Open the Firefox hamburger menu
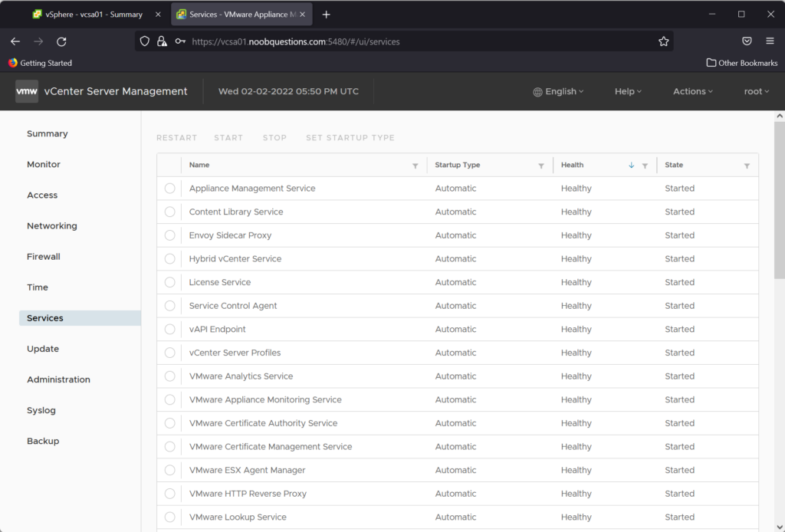 pyautogui.click(x=770, y=41)
